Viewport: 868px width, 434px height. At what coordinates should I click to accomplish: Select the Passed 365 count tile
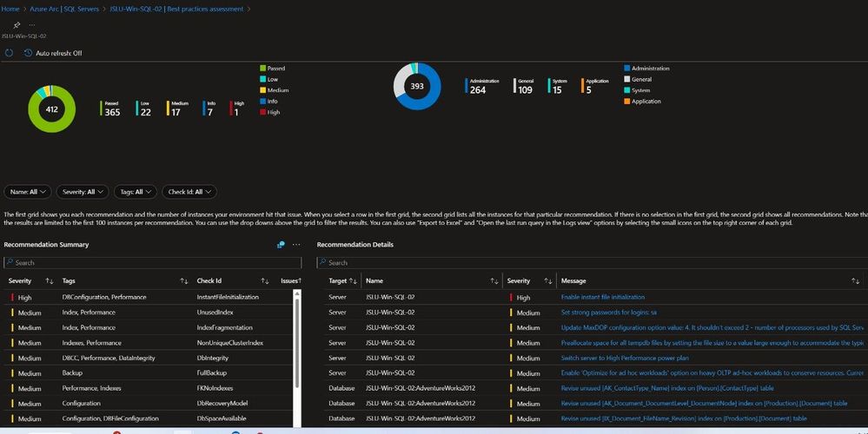pyautogui.click(x=110, y=108)
